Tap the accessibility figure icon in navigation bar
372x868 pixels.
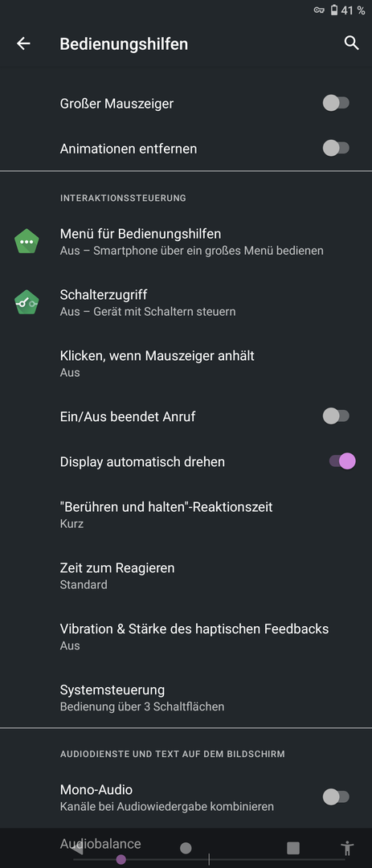click(347, 848)
